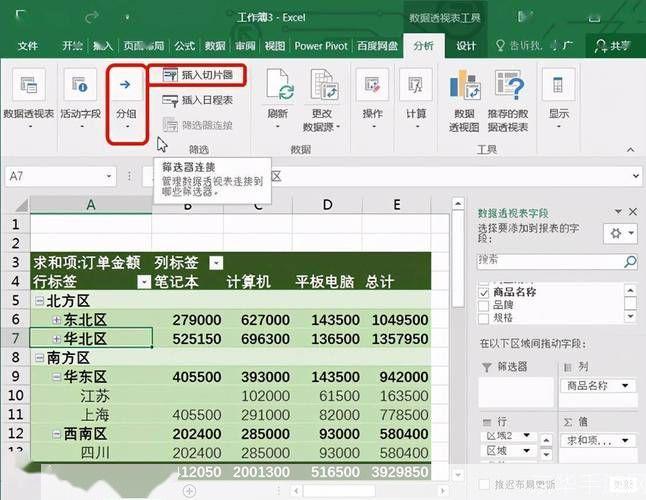Viewport: 646px width, 500px height.
Task: Collapse the 北方区 group
Action: (40, 301)
